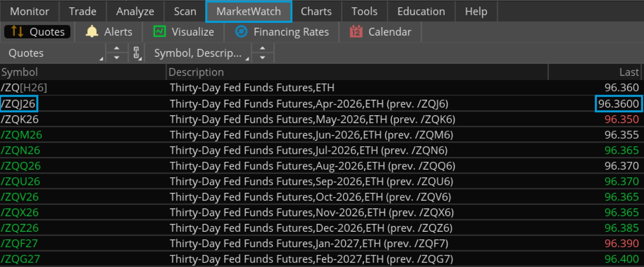Image resolution: width=644 pixels, height=267 pixels.
Task: Click the Dec-2026 Fed Funds Futures description
Action: [x=311, y=228]
